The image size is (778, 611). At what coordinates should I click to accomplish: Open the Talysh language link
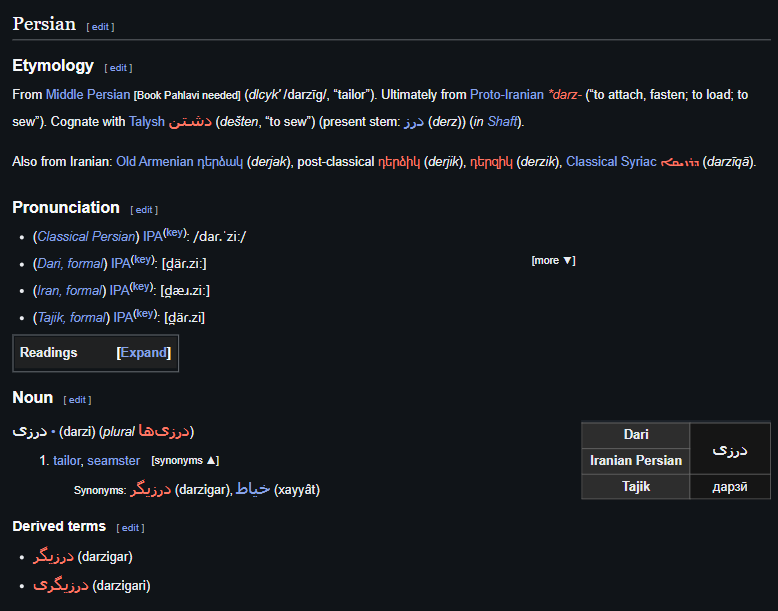(x=146, y=122)
